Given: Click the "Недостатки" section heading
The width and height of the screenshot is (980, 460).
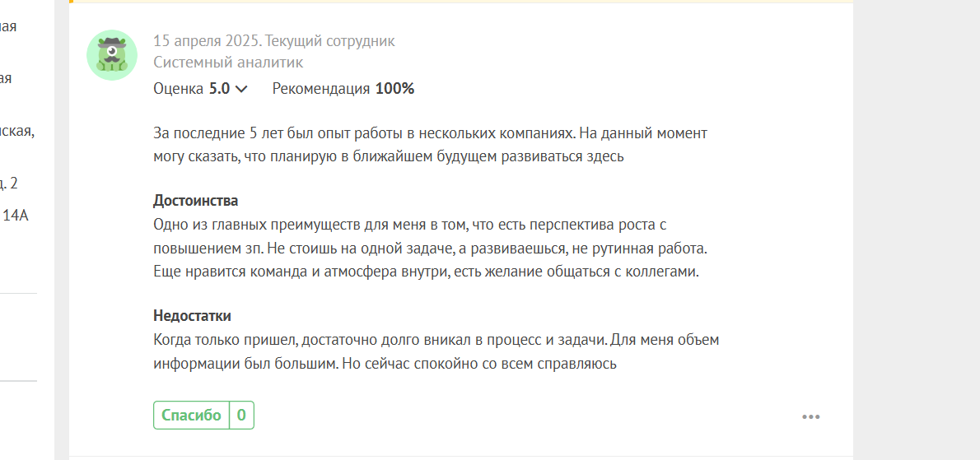Looking at the screenshot, I should tap(193, 316).
